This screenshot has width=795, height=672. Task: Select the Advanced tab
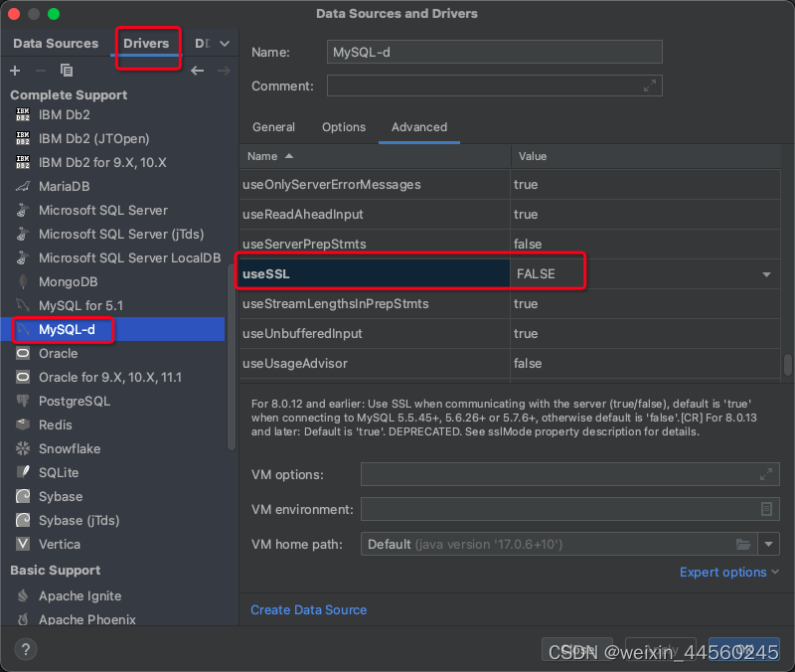[419, 127]
